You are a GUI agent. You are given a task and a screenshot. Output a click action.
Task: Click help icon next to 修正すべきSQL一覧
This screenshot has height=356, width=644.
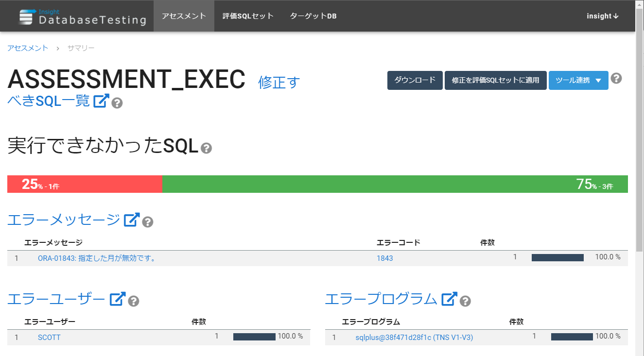(x=117, y=103)
